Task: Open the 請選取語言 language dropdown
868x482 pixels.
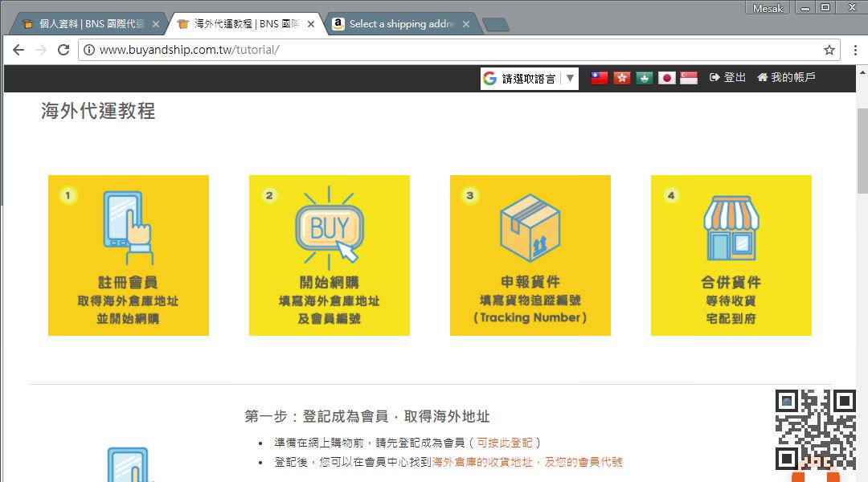Action: (x=529, y=78)
